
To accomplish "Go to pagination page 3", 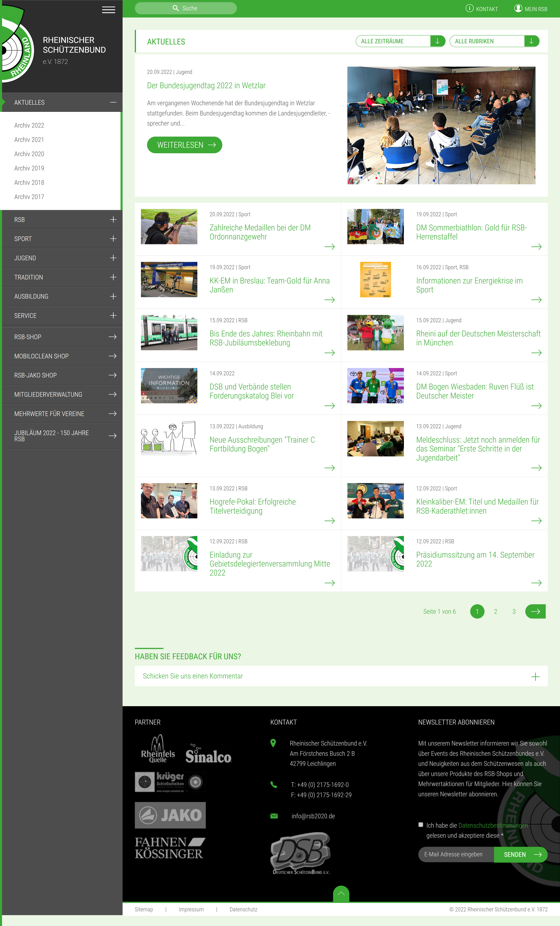I will point(514,612).
